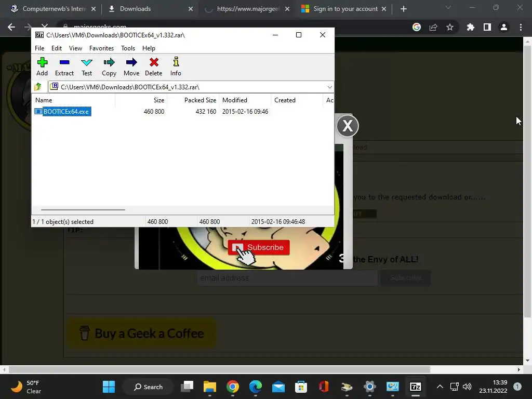Go up one folder level icon
The height and width of the screenshot is (399, 532).
38,87
